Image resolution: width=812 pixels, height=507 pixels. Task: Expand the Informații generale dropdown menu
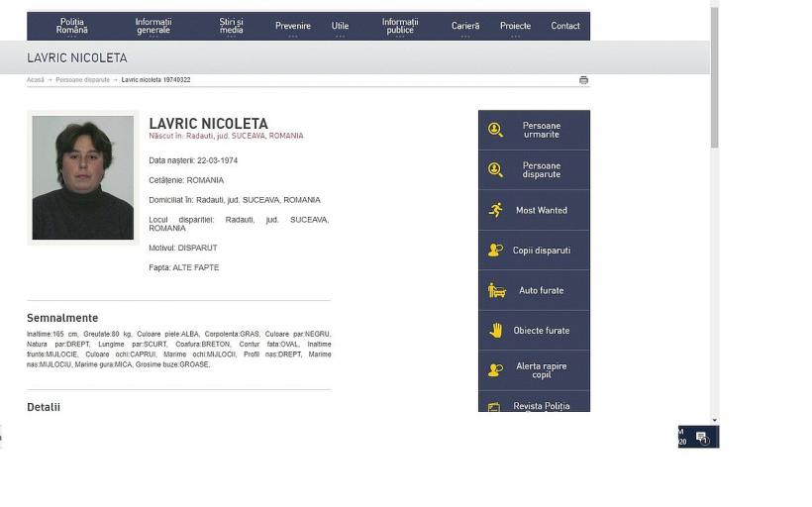[x=152, y=27]
